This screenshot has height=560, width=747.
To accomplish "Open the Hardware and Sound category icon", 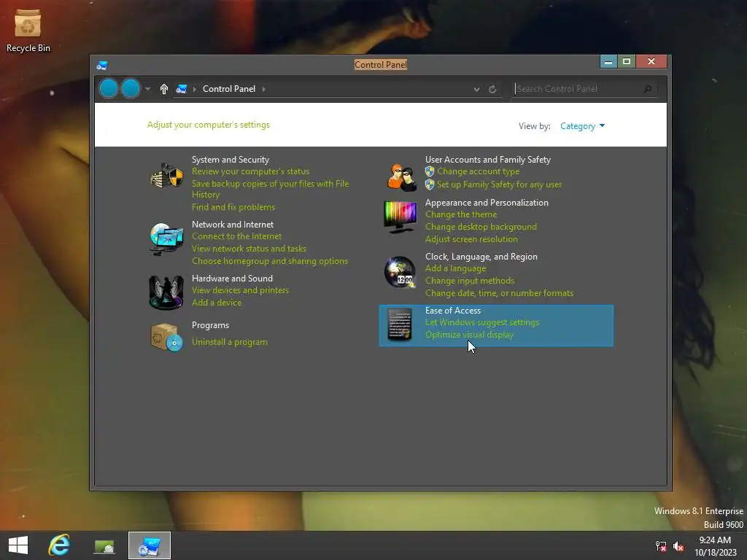I will [166, 292].
